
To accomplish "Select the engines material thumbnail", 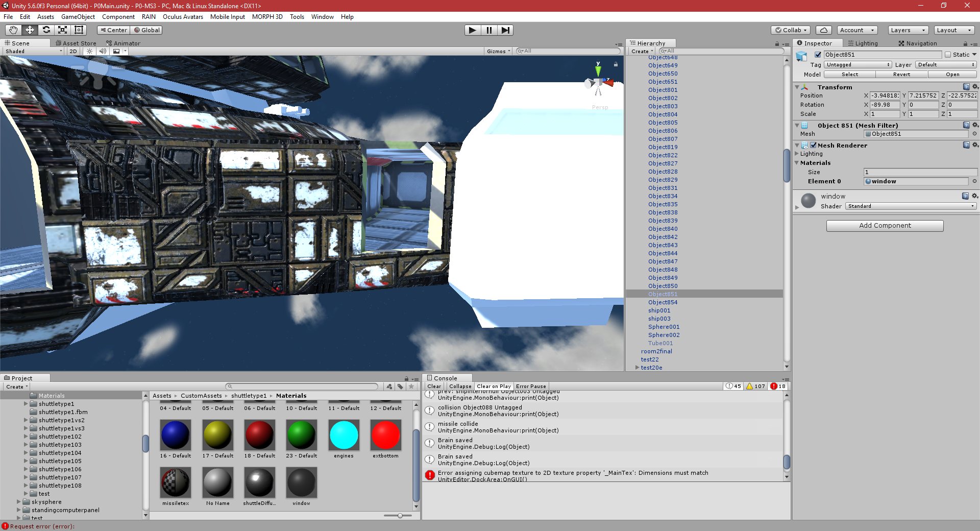I will coord(344,435).
